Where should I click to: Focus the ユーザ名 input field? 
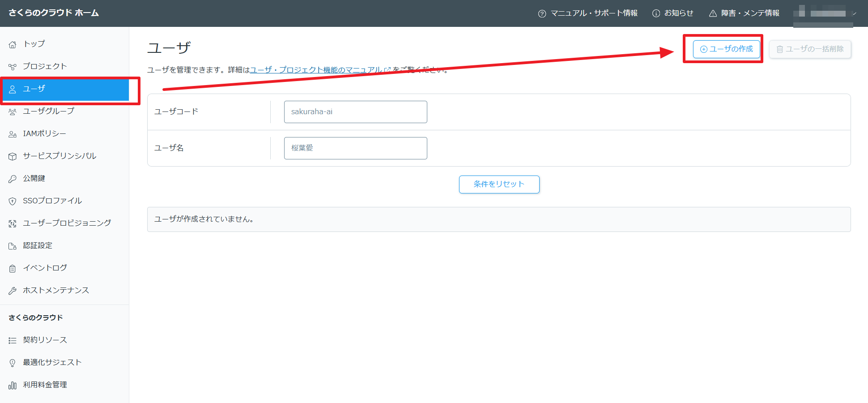point(355,148)
